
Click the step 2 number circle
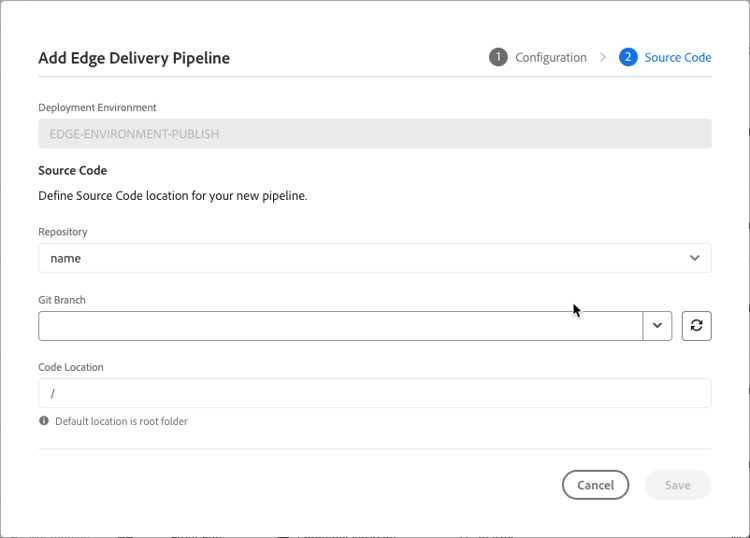[x=628, y=57]
